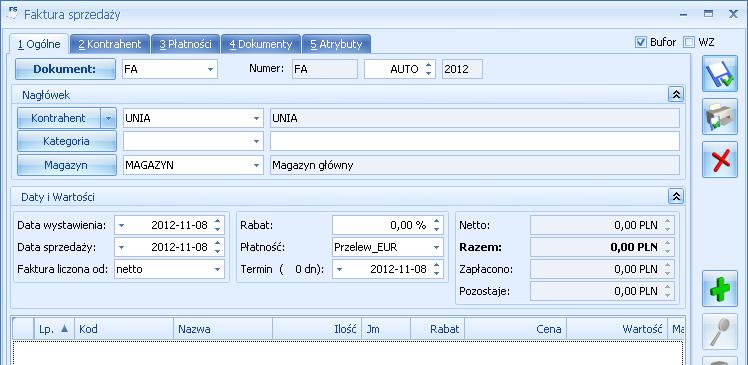Viewport: 748px width, 365px height.
Task: Click the Kategoria description field
Action: click(x=475, y=141)
